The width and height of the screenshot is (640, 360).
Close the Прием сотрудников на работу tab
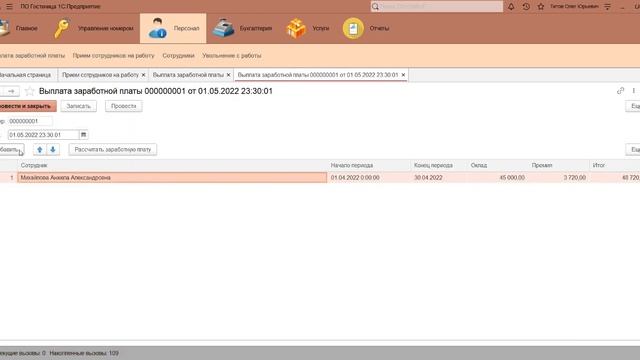point(143,75)
